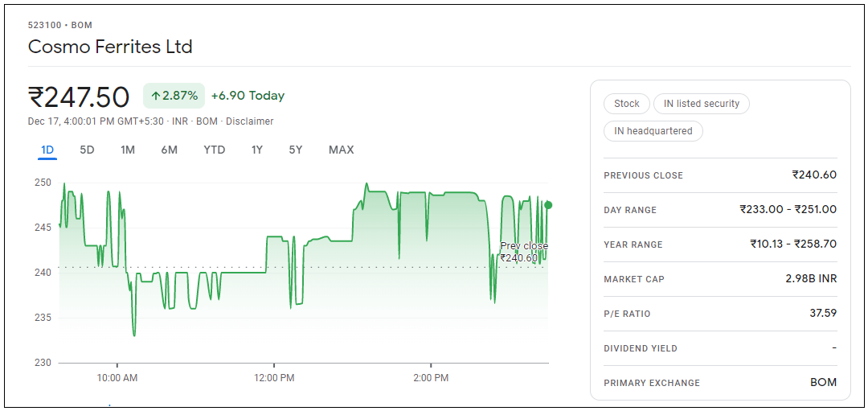The height and width of the screenshot is (411, 868).
Task: Show the 1Y chart range
Action: 257,150
